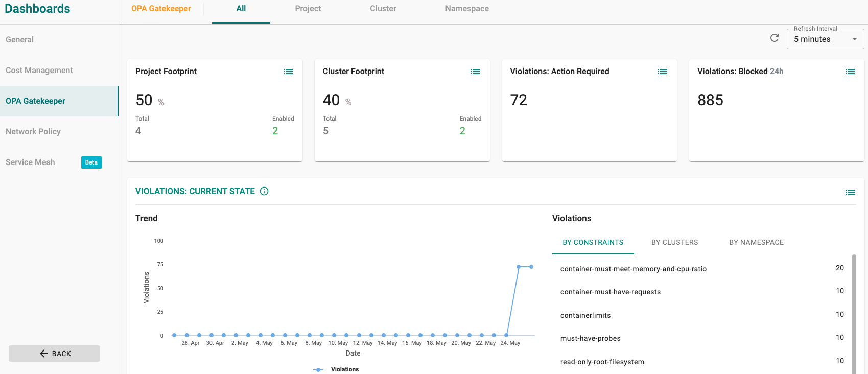Open the Refresh Interval dropdown
868x374 pixels.
[x=825, y=39]
